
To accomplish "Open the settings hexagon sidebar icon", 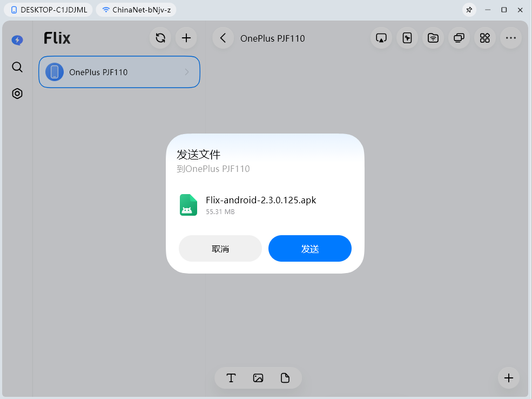I will (x=17, y=94).
